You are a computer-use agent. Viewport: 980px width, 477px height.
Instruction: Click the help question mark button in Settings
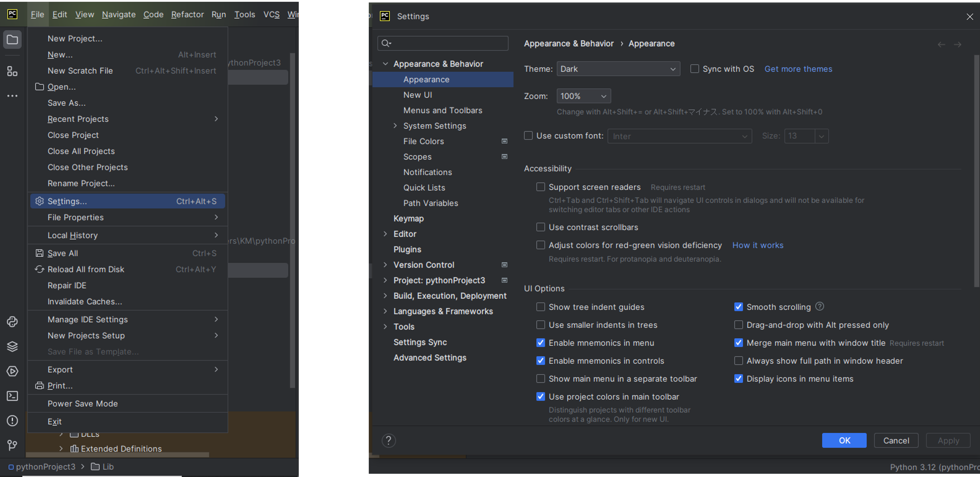point(388,440)
